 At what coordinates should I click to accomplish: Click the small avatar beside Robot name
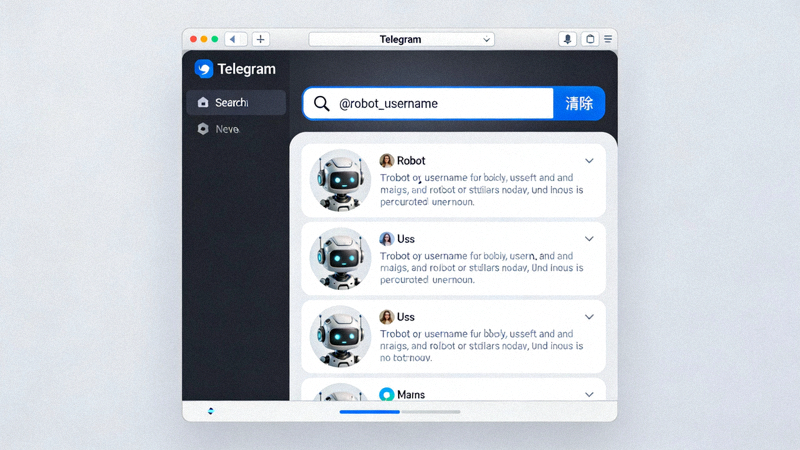[x=386, y=160]
